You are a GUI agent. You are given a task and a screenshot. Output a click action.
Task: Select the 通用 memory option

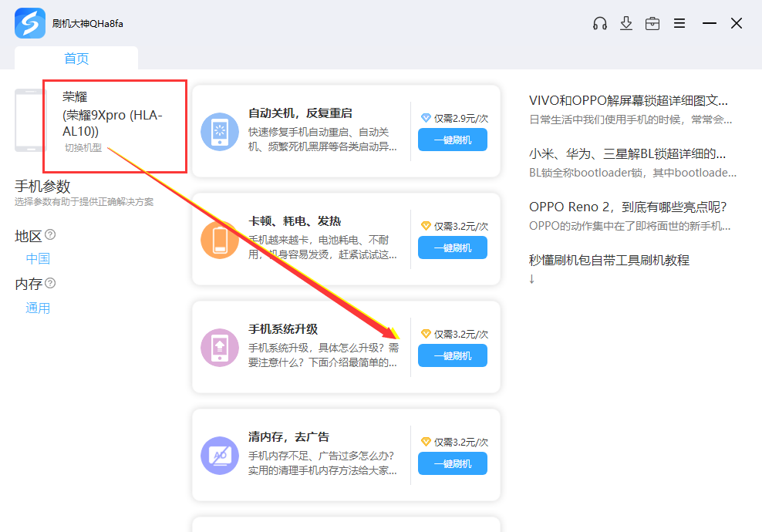tap(38, 308)
